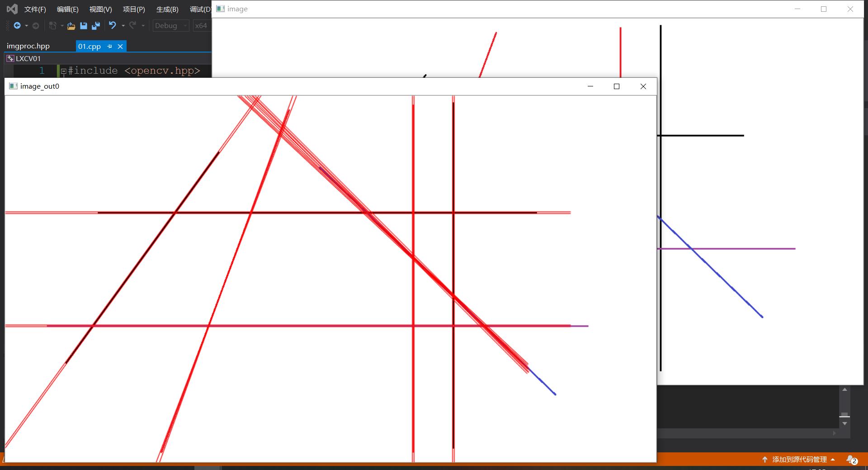Click the horizontal scrollbar right arrow
The width and height of the screenshot is (868, 470).
835,433
